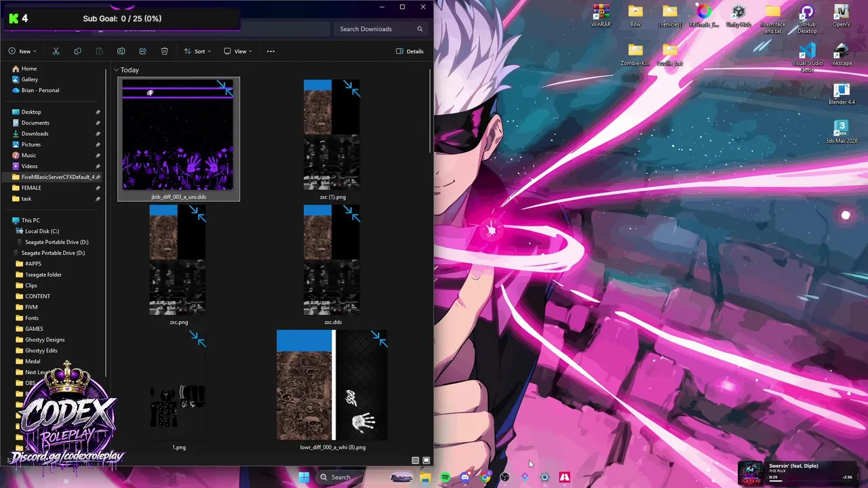
Task: Open Chrome from the taskbar
Action: pos(486,477)
